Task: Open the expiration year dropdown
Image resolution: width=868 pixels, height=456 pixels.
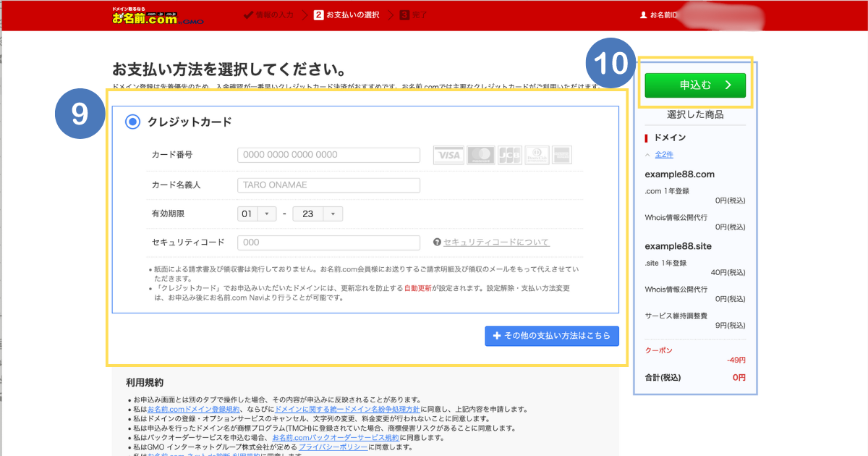Action: [x=318, y=214]
